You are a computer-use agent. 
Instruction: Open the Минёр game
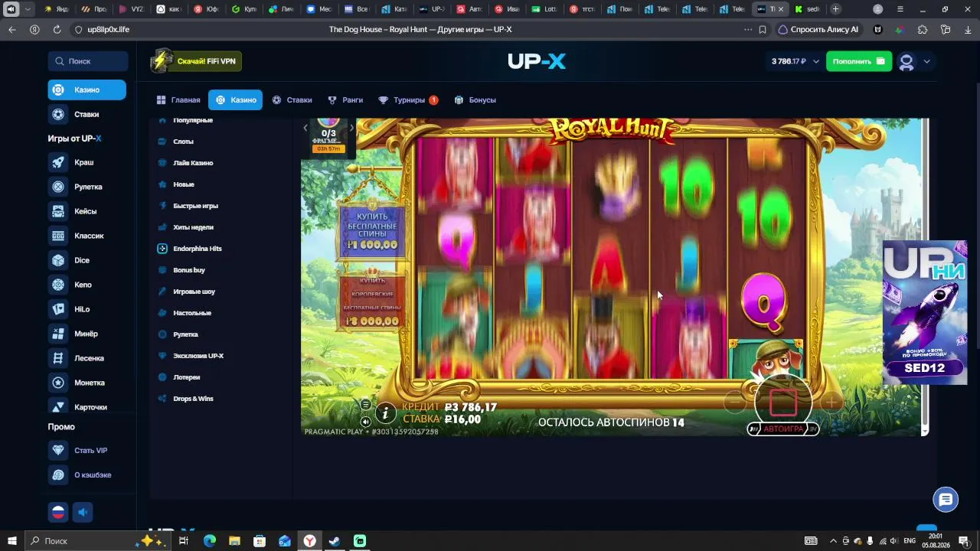click(x=73, y=334)
